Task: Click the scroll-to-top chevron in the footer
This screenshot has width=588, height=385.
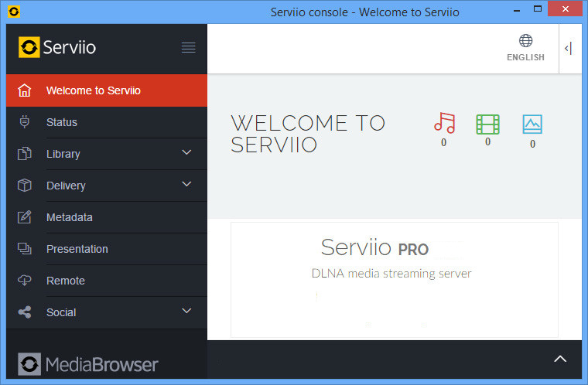Action: [x=560, y=359]
